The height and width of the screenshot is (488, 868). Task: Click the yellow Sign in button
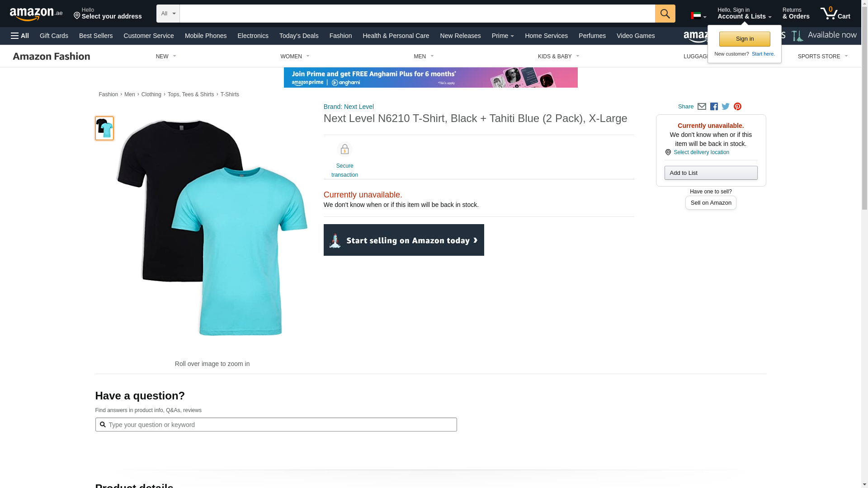pos(744,39)
